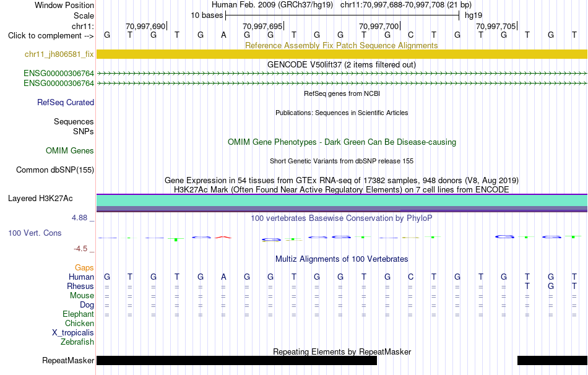Click the 10 bases scale bar
Image resolution: width=588 pixels, height=375 pixels.
pos(342,15)
